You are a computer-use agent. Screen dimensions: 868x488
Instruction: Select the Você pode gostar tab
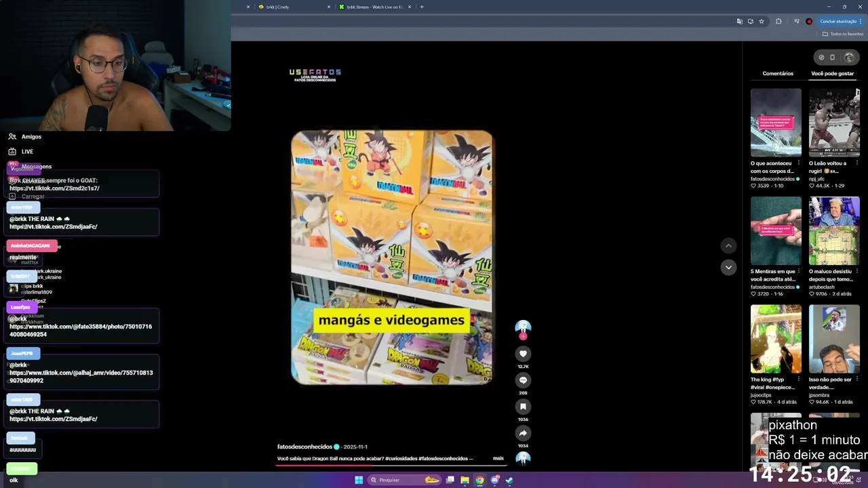click(x=832, y=74)
